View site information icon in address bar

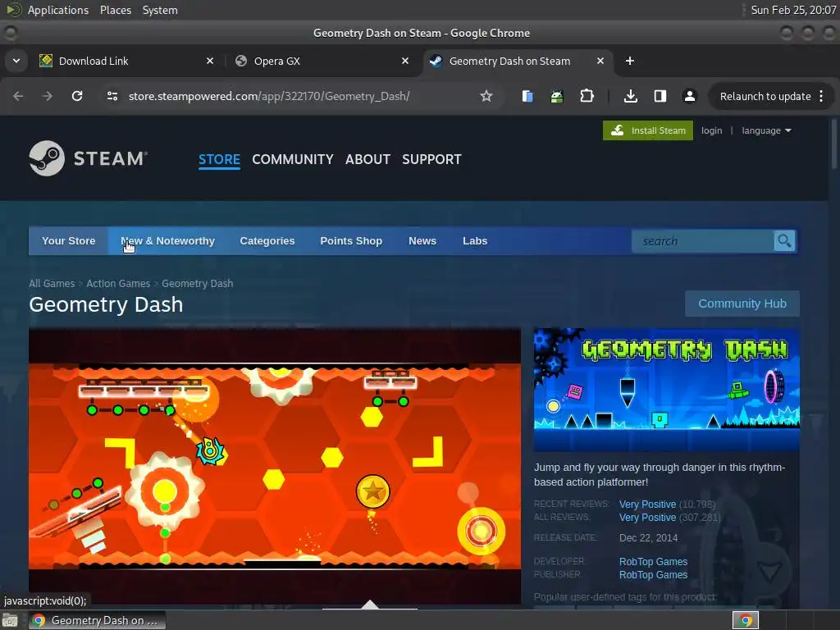click(x=112, y=96)
